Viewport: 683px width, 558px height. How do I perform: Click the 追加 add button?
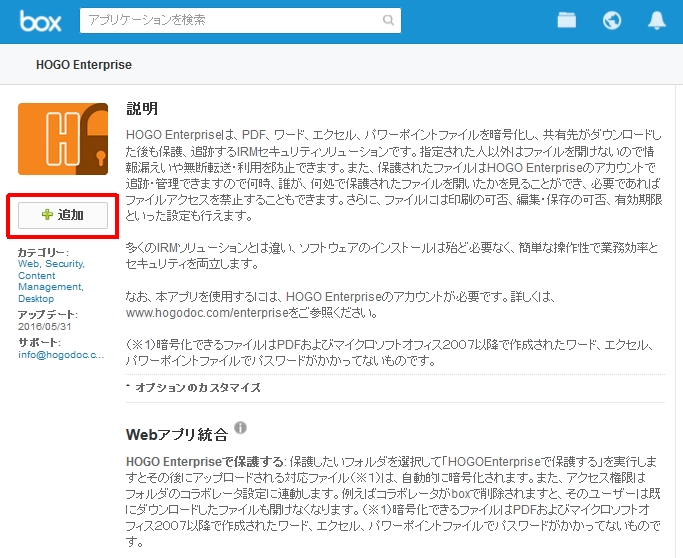(x=63, y=215)
